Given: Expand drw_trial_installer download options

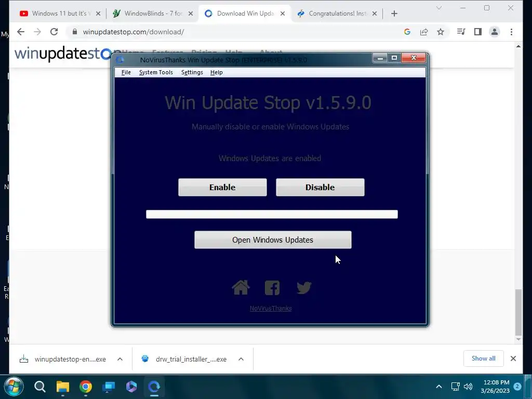Looking at the screenshot, I should pyautogui.click(x=241, y=359).
